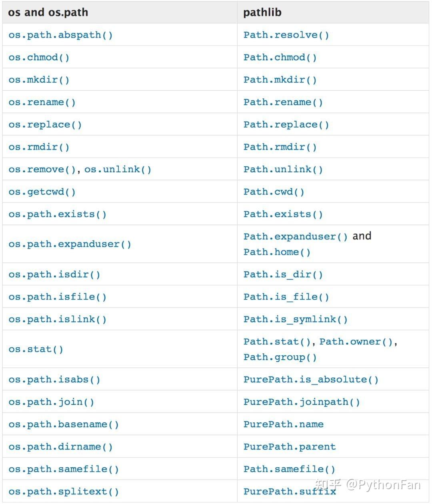The image size is (432, 504).
Task: Open the PurePath.joinpath() link
Action: tap(302, 402)
